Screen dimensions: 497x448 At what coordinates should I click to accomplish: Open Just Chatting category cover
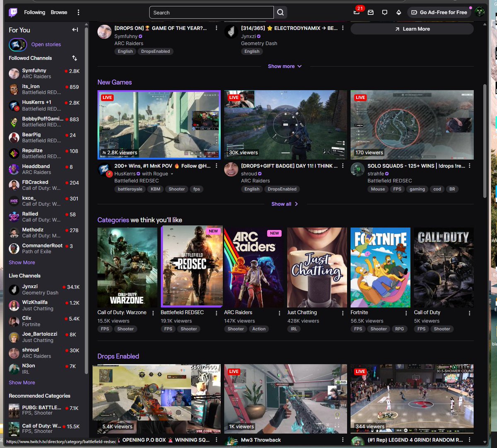click(317, 267)
